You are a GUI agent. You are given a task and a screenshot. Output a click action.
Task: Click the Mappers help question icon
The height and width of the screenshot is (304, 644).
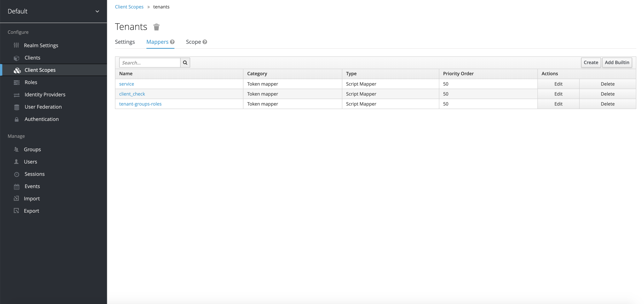172,42
